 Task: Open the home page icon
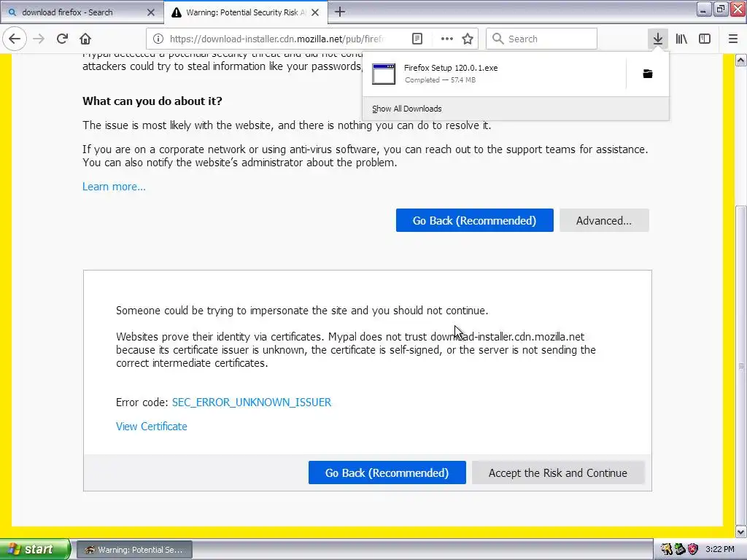click(x=85, y=39)
